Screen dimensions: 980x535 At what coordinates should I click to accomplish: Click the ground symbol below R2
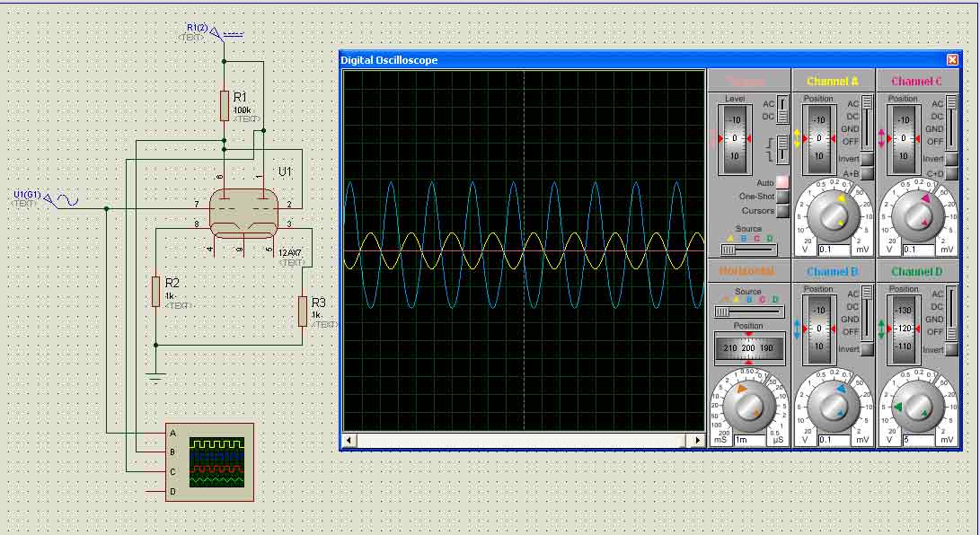[x=156, y=377]
